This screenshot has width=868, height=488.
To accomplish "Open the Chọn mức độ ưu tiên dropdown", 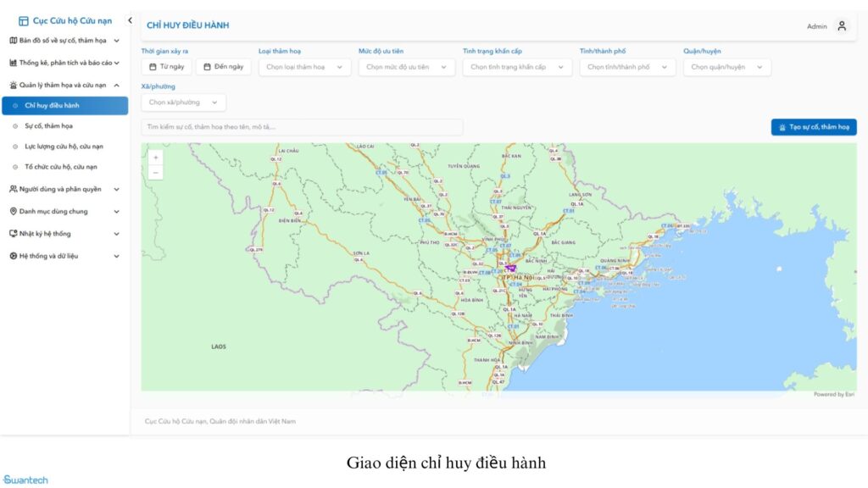I will coord(406,67).
